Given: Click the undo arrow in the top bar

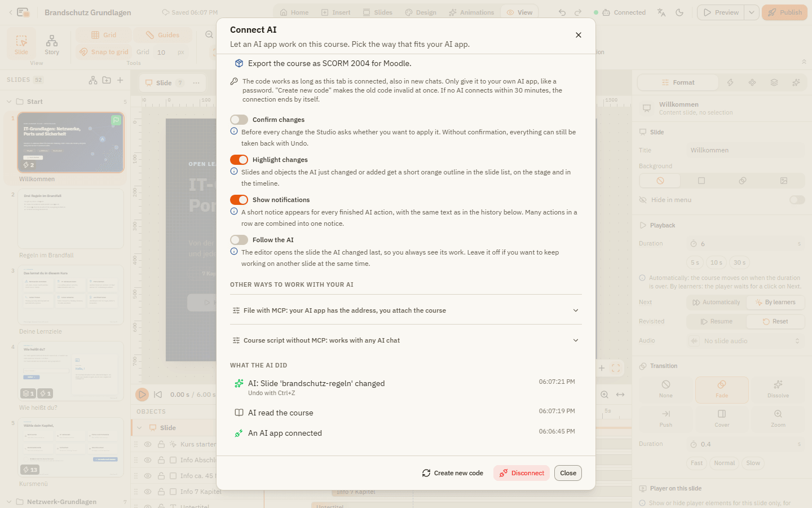Looking at the screenshot, I should click(562, 12).
